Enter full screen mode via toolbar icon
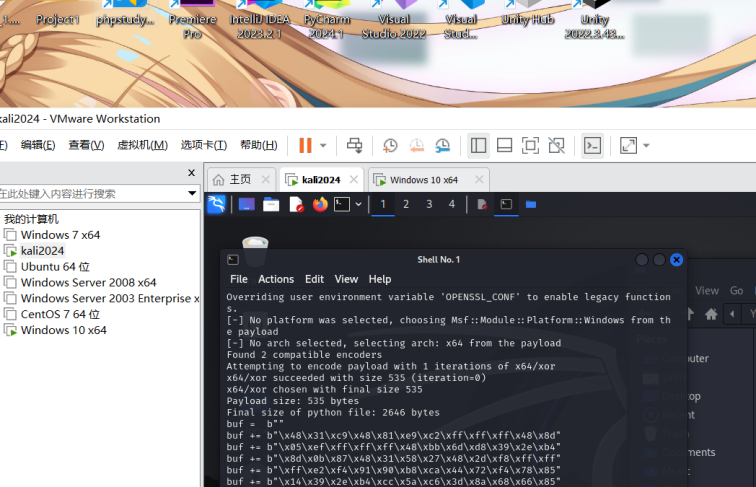The image size is (756, 487). coord(530,145)
